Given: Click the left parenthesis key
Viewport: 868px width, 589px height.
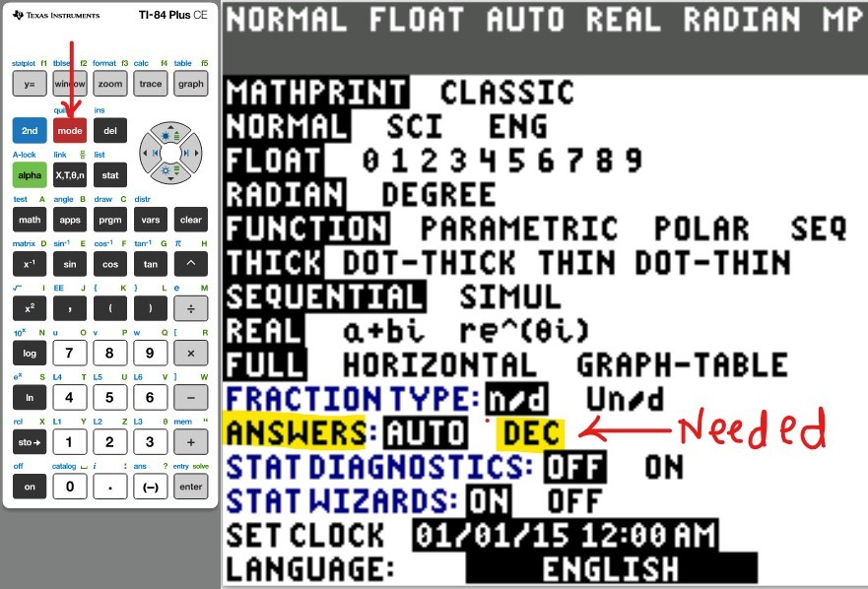Looking at the screenshot, I should click(110, 308).
